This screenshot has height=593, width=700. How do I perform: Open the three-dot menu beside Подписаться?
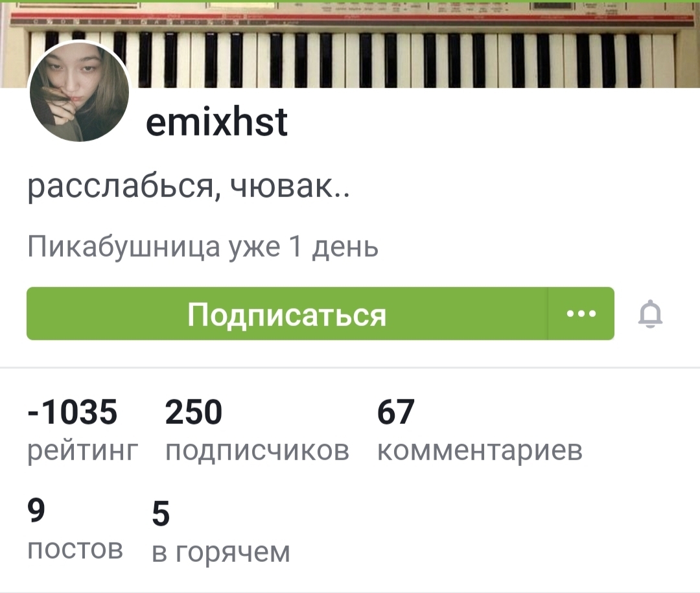coord(581,314)
